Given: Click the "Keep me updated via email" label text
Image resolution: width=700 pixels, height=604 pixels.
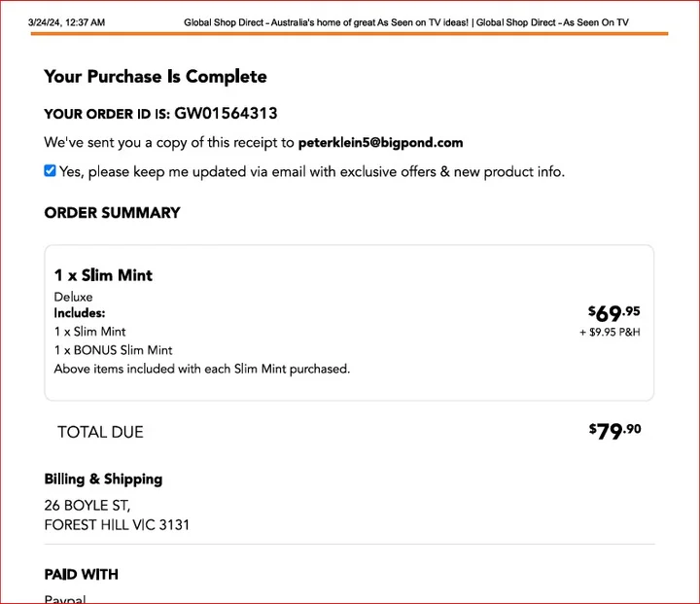Looking at the screenshot, I should point(311,172).
